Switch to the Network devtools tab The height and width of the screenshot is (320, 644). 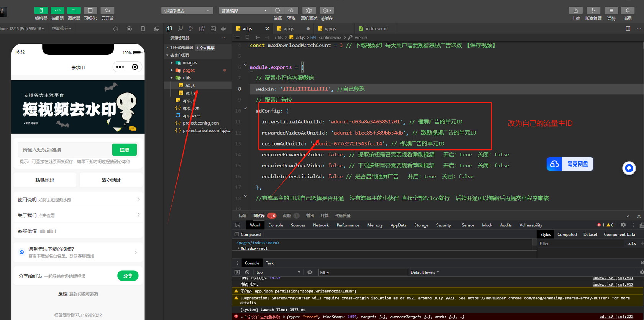321,225
